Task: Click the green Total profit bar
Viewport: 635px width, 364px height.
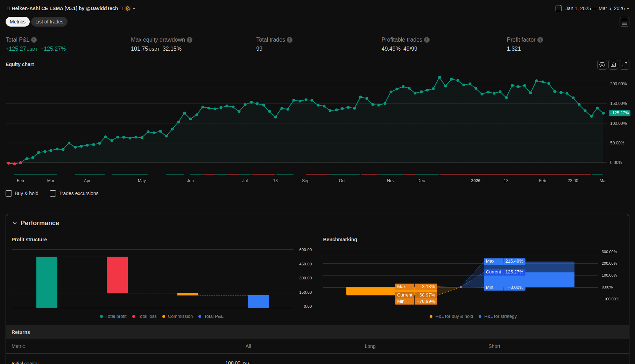Action: point(47,282)
